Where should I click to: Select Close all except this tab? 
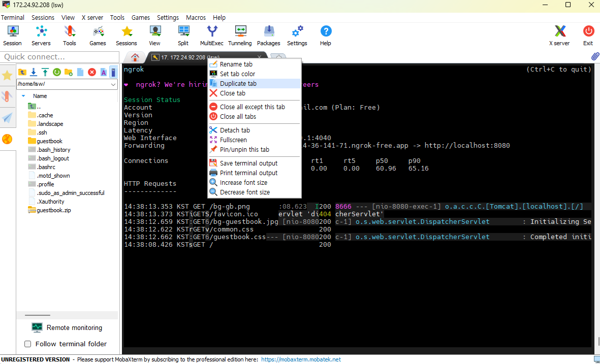click(255, 107)
